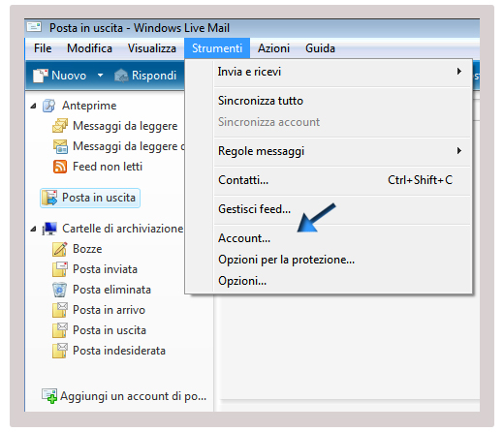This screenshot has width=504, height=432.
Task: Click the Rispondi reply envelope icon
Action: (121, 76)
